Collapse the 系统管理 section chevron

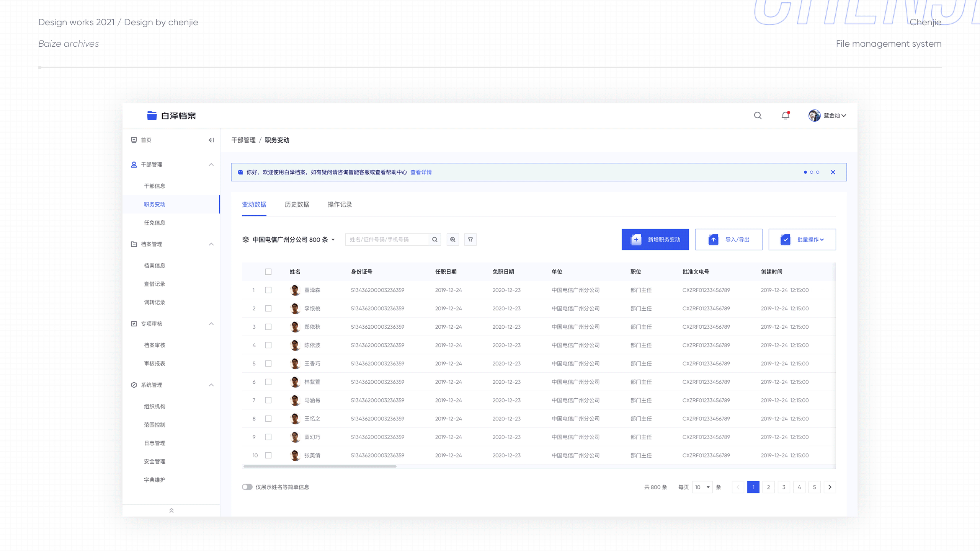[211, 385]
